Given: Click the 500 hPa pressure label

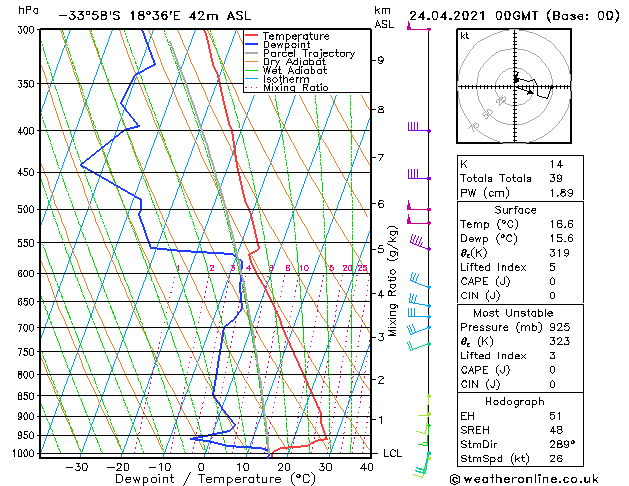Looking at the screenshot, I should [x=28, y=210].
